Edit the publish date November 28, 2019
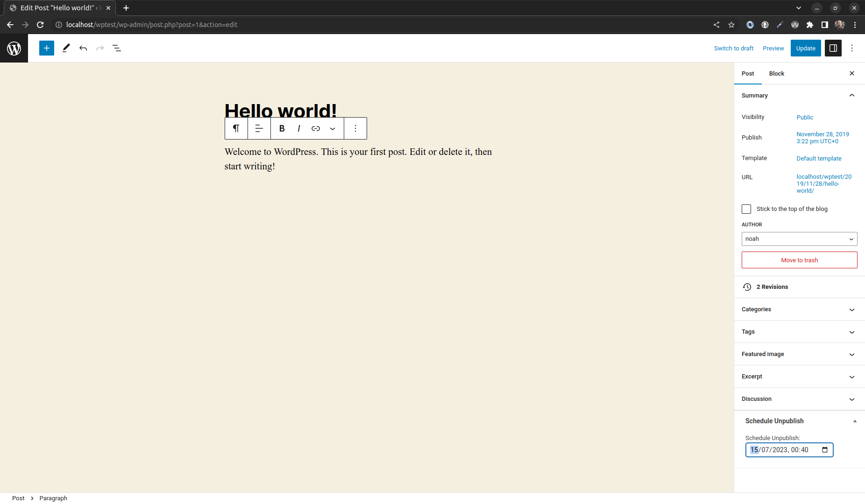This screenshot has width=865, height=504. [823, 138]
